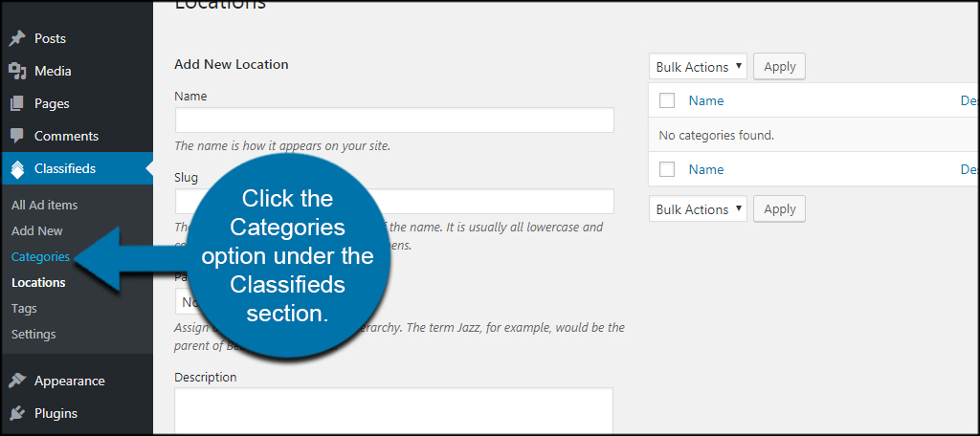Click inside the Description text area

click(x=393, y=410)
